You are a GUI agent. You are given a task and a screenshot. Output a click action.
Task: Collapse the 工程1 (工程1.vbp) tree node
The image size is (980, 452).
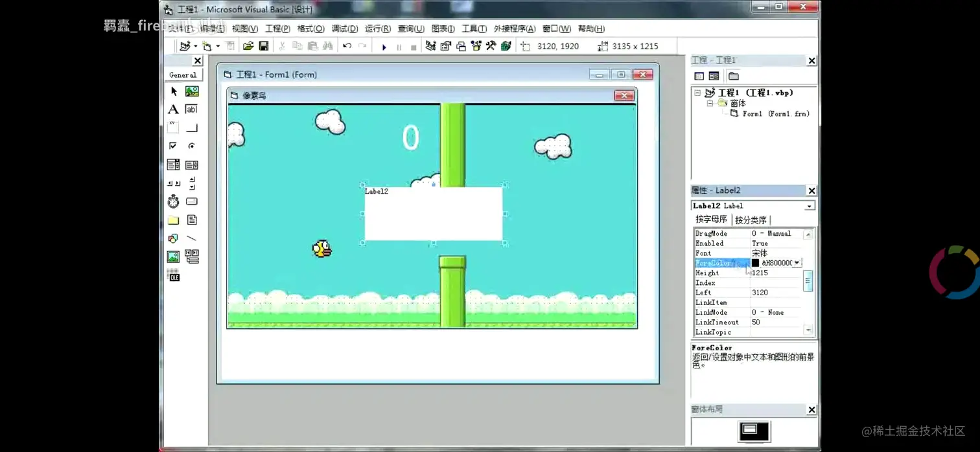click(697, 93)
